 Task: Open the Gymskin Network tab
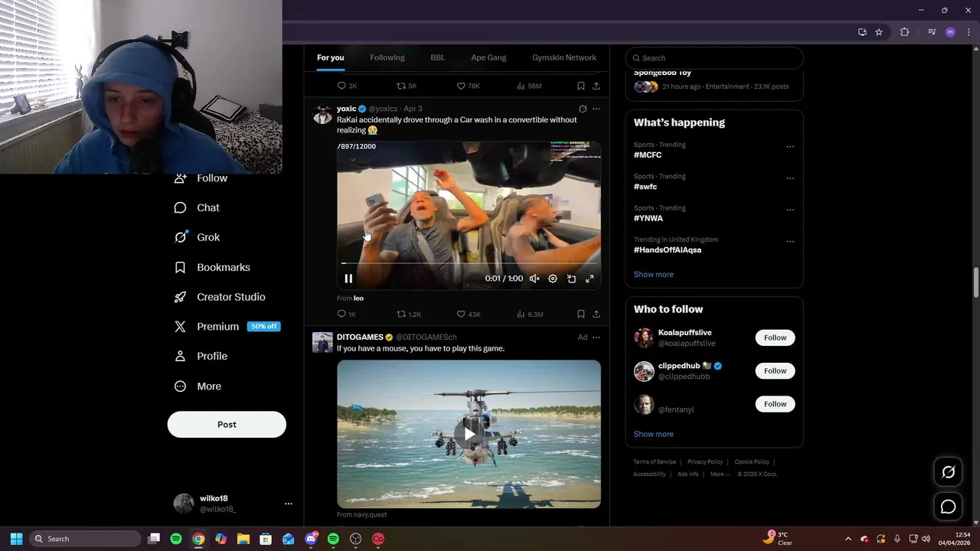(564, 57)
